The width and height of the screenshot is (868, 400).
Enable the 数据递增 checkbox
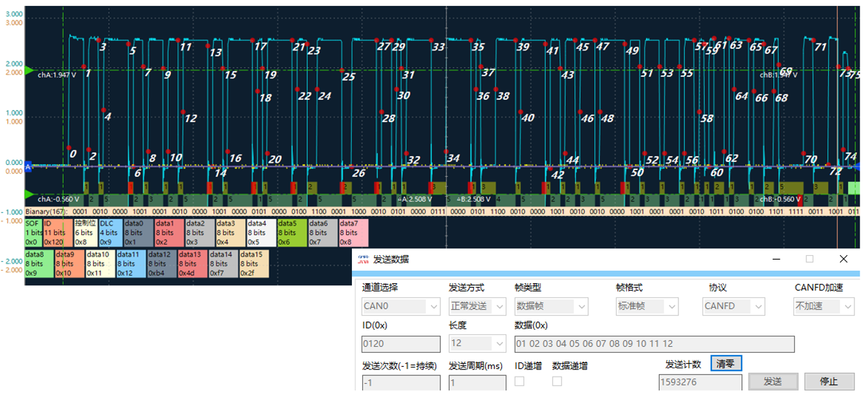point(557,382)
